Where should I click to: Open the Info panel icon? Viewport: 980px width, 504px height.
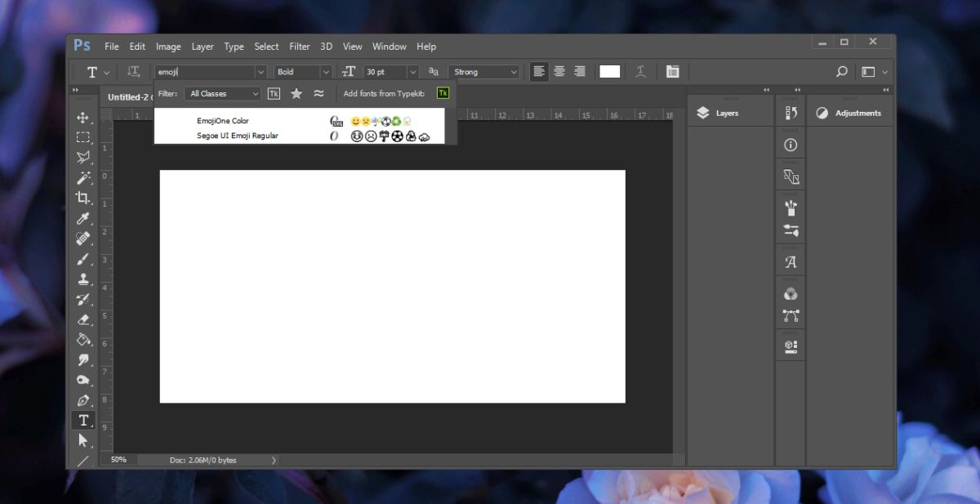click(x=790, y=145)
